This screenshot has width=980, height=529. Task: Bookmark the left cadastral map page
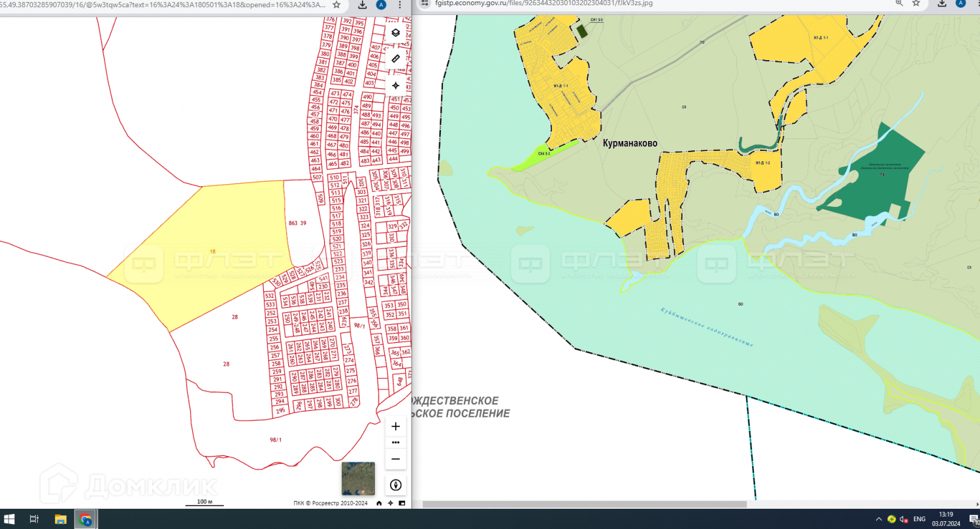[x=336, y=4]
